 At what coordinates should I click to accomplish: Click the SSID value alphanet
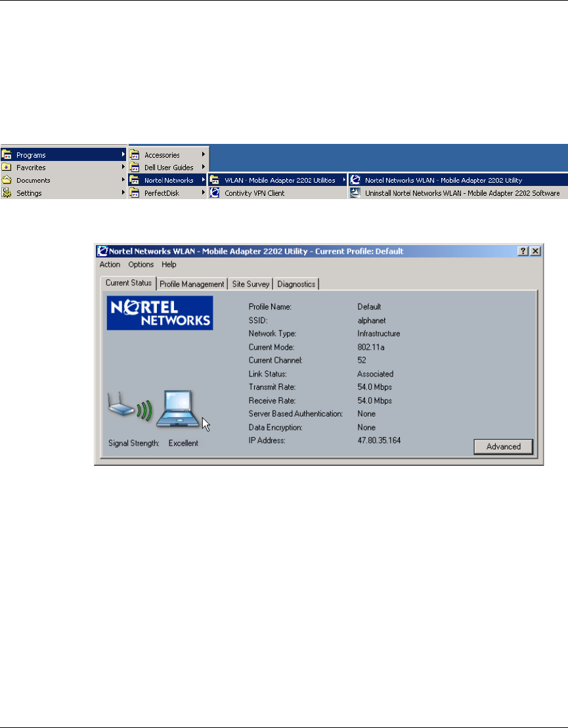(372, 321)
